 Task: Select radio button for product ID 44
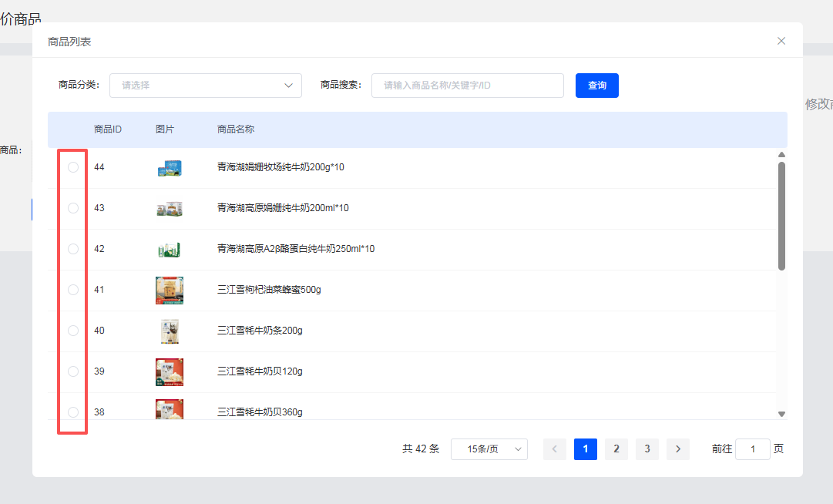73,167
